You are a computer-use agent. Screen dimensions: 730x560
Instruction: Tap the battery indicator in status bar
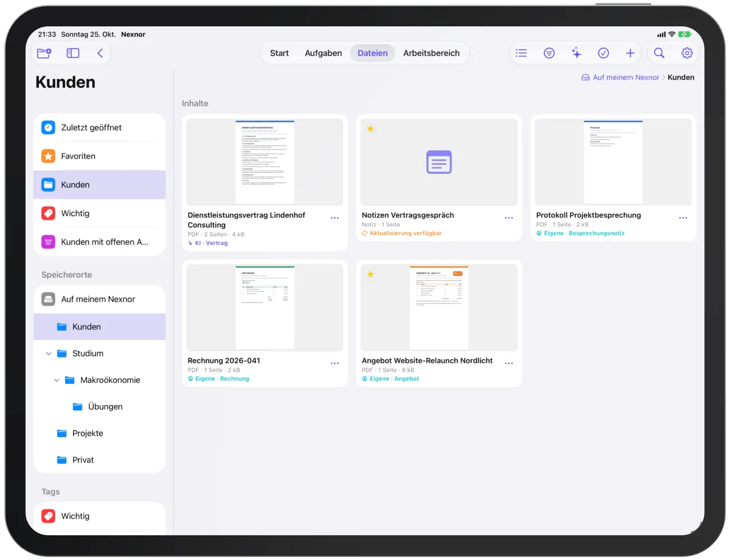click(x=685, y=34)
